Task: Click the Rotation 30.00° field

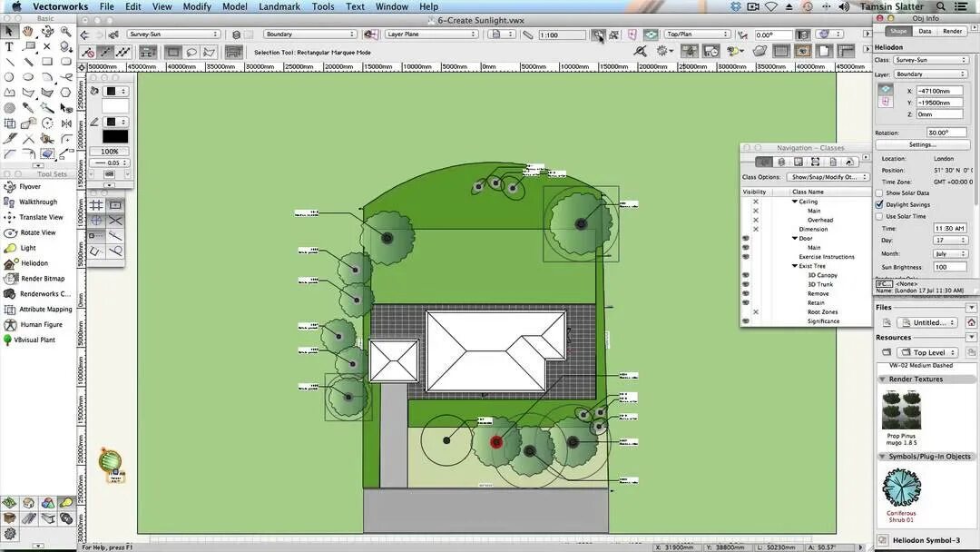Action: tap(946, 133)
